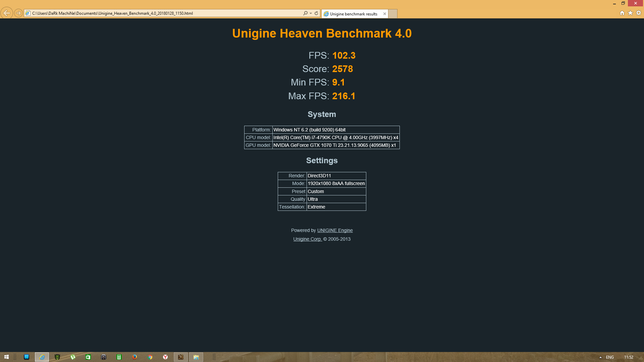Expand hidden system tray icons arrow
Viewport: 644px width, 362px height.
click(600, 357)
